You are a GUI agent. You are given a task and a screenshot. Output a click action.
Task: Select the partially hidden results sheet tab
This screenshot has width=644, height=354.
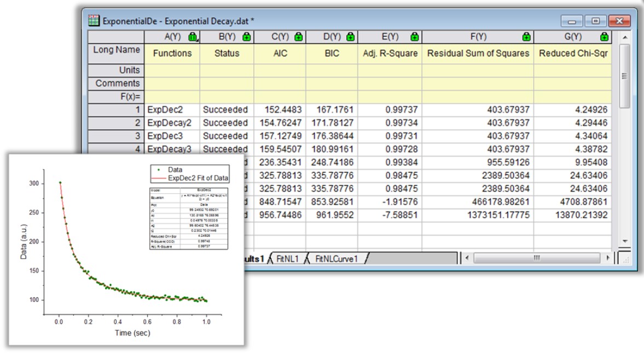254,259
